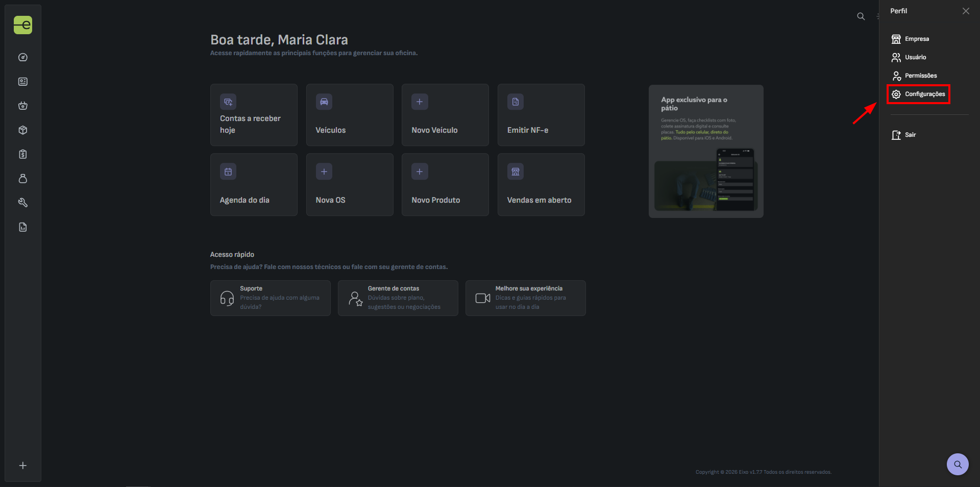Click the plus icon at the sidebar bottom

[23, 466]
